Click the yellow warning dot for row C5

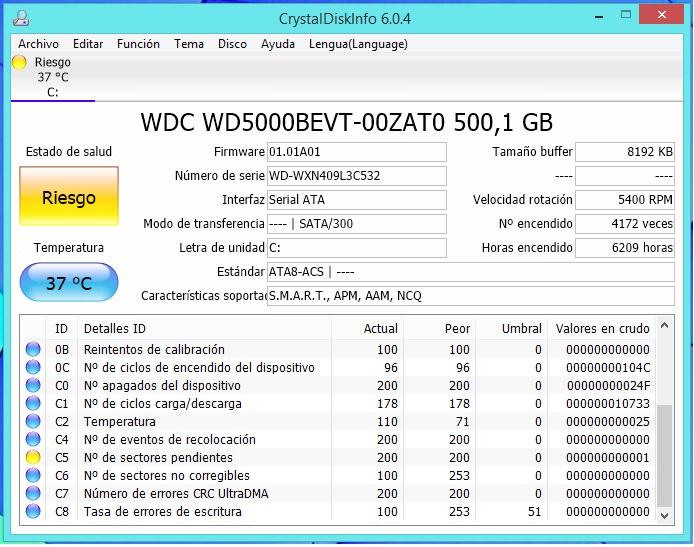click(x=33, y=457)
